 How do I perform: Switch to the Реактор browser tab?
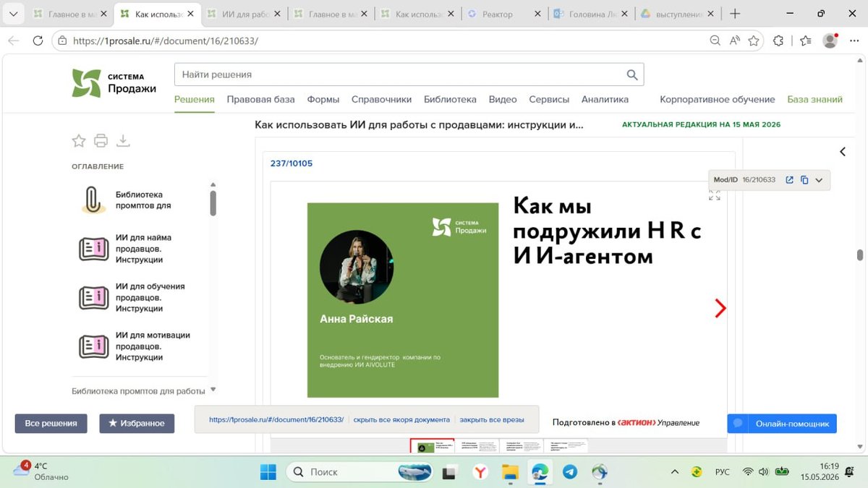504,14
